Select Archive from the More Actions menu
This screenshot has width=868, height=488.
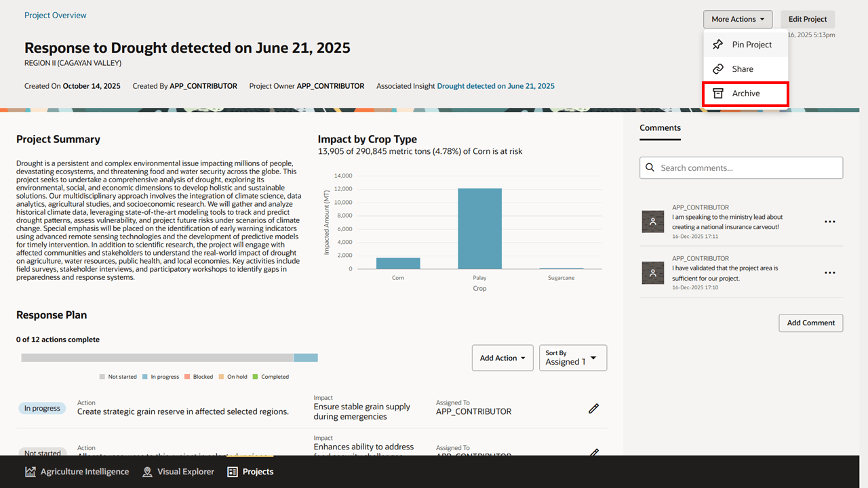point(745,93)
